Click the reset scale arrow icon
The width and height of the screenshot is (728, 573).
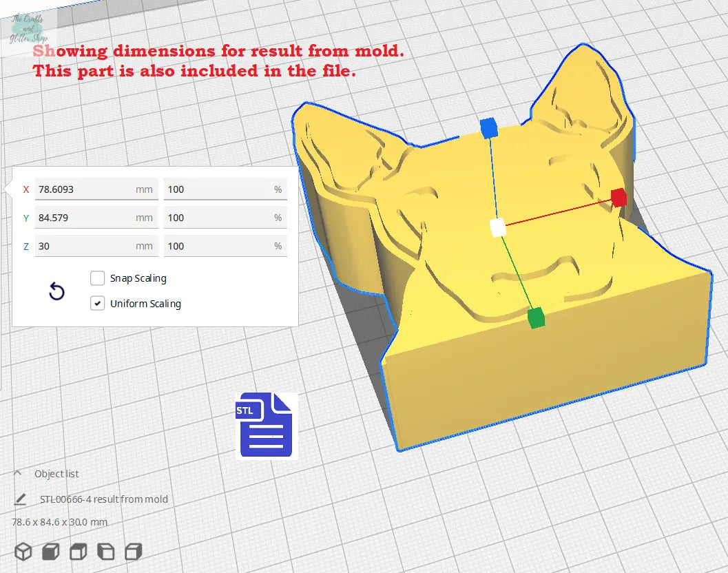click(x=56, y=292)
